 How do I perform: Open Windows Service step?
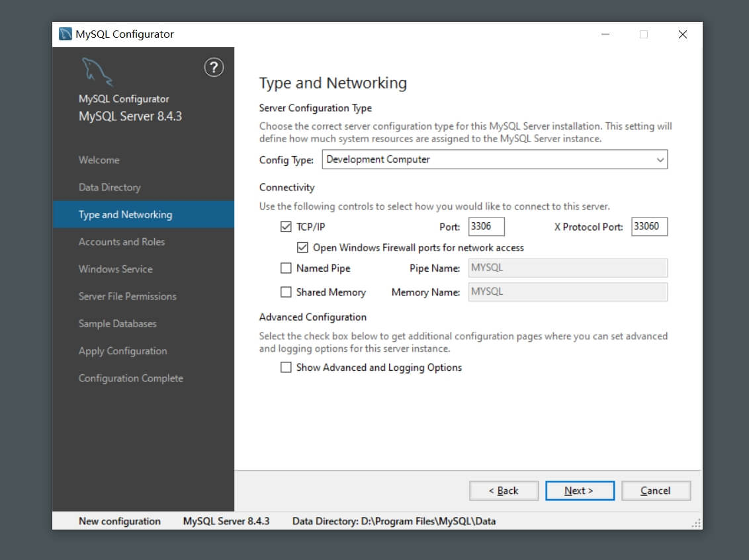[116, 269]
